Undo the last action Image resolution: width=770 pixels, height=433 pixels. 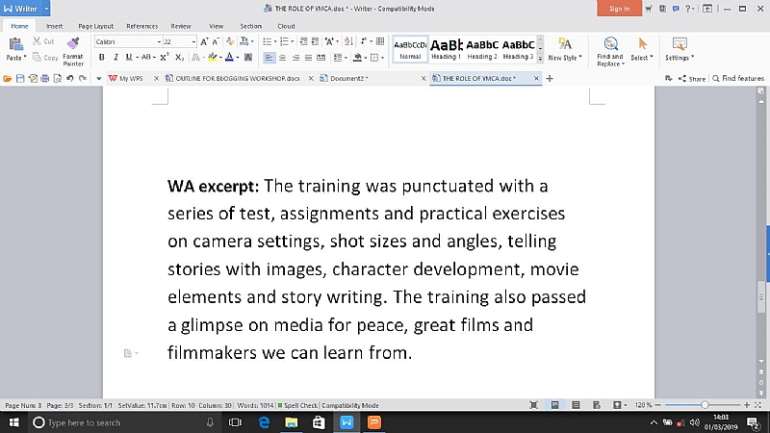[x=70, y=79]
